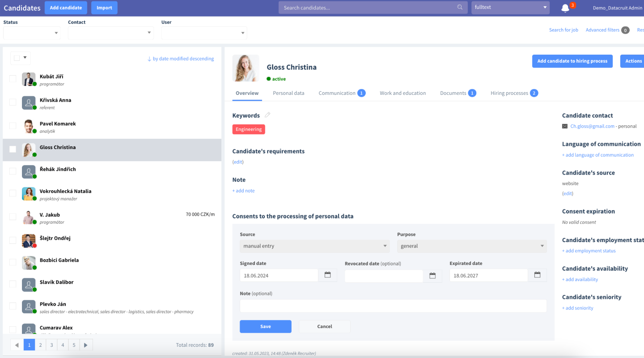Screen dimensions: 644x358
Task: Open the Signed date calendar picker
Action: coord(327,275)
